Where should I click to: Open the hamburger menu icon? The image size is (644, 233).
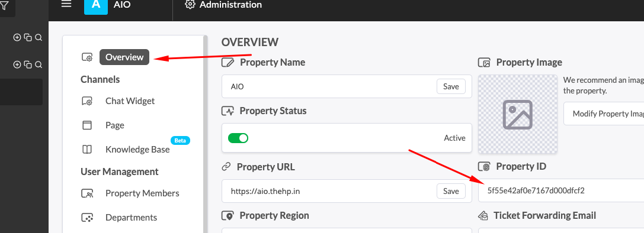(x=66, y=4)
